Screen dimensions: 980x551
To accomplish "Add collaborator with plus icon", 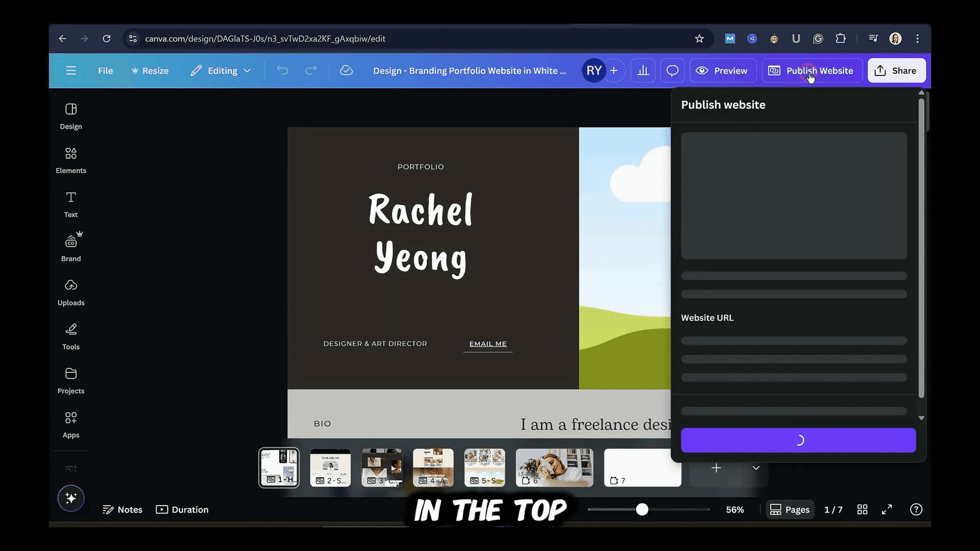I will coord(614,70).
